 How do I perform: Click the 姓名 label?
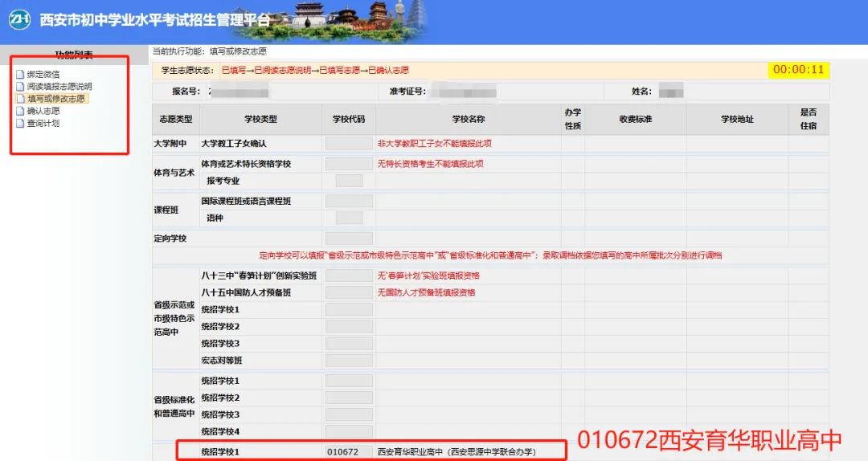(641, 92)
